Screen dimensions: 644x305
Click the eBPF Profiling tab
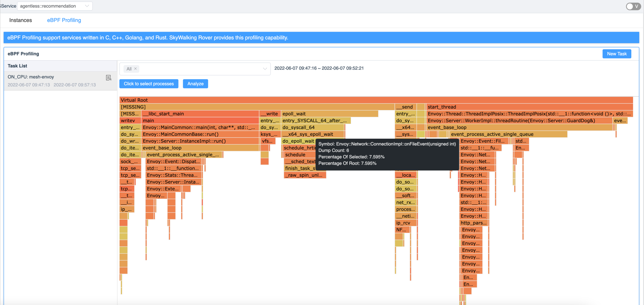64,20
